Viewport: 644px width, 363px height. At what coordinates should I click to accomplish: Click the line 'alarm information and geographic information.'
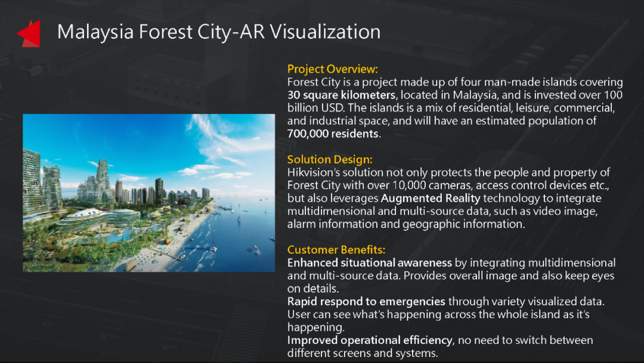[x=406, y=224]
